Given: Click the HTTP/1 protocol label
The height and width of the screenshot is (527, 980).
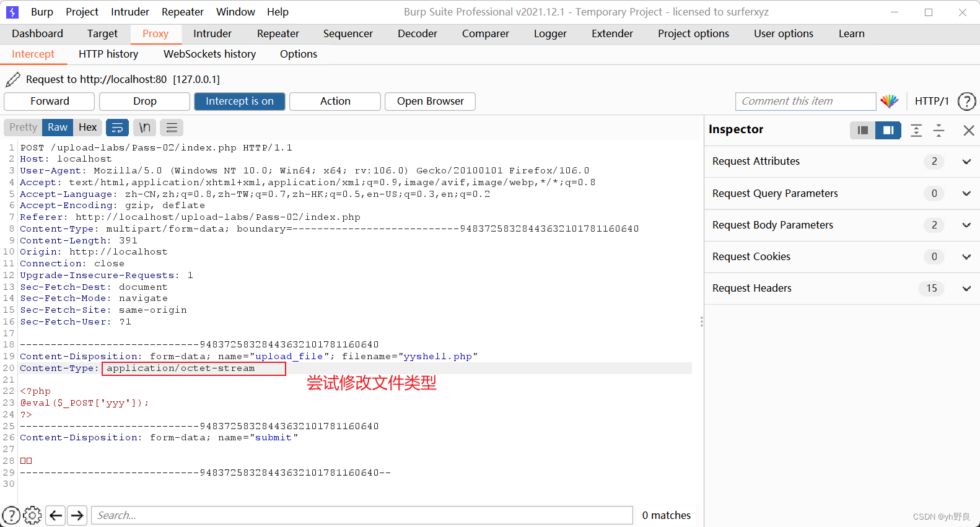Looking at the screenshot, I should (x=932, y=101).
